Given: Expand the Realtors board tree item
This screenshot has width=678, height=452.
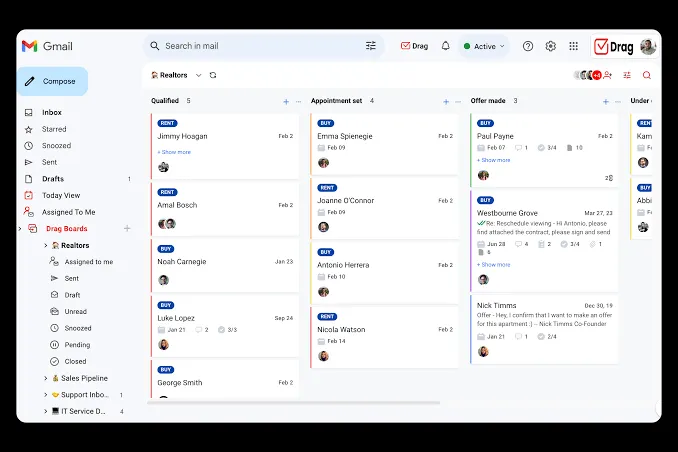Looking at the screenshot, I should click(x=46, y=245).
